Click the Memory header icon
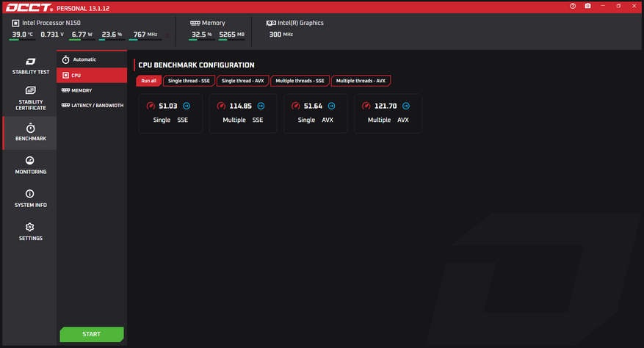 point(195,23)
